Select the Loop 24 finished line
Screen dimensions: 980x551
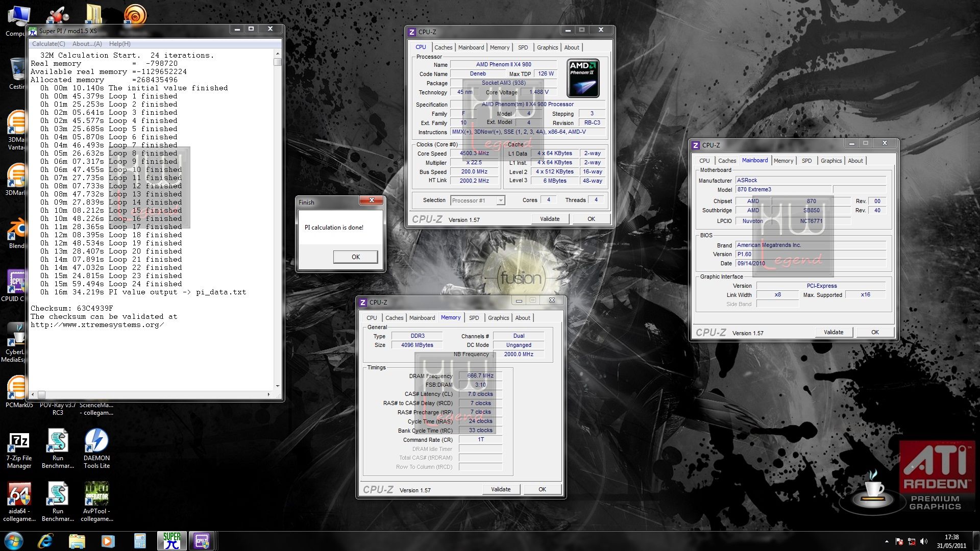[111, 284]
